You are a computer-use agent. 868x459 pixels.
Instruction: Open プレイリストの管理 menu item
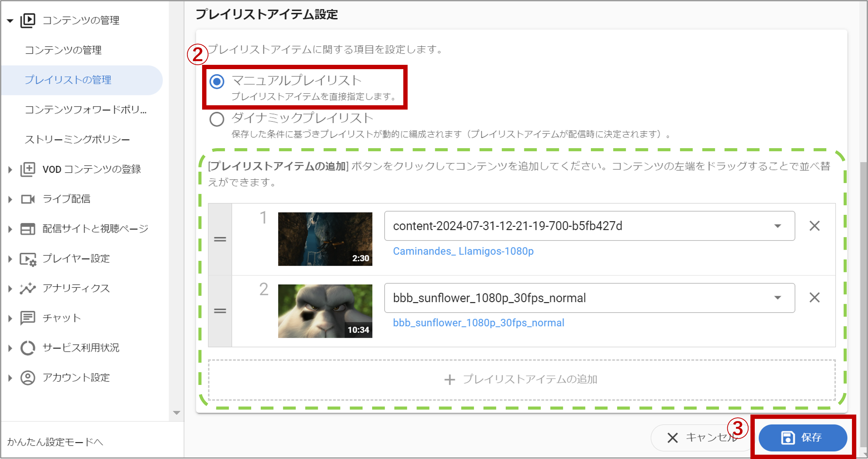coord(68,80)
